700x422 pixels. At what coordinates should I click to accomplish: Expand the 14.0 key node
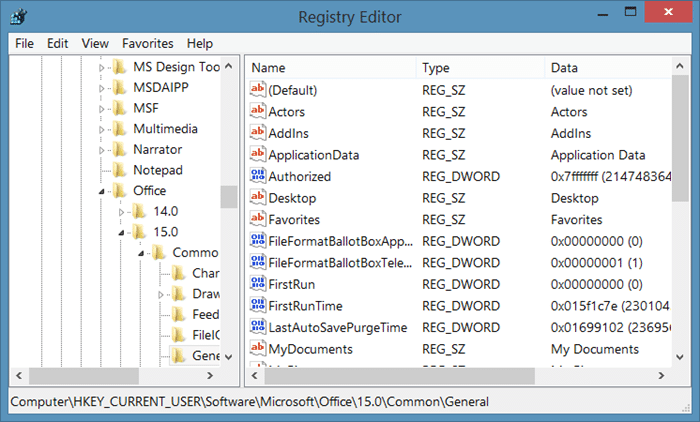coord(121,212)
